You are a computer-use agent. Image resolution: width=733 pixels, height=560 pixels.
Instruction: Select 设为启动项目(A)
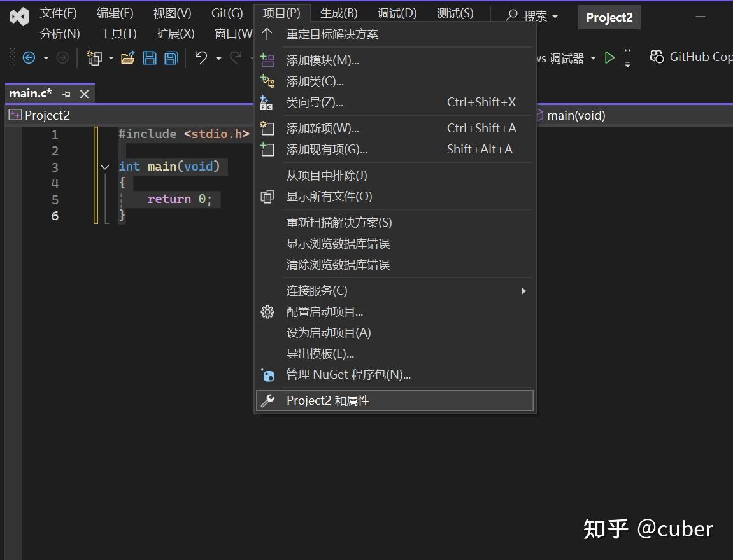click(395, 333)
